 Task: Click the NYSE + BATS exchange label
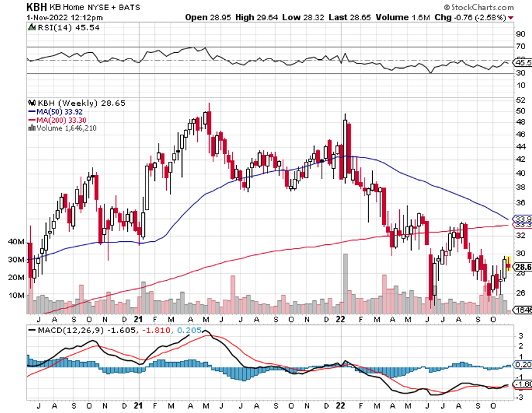[x=114, y=7]
